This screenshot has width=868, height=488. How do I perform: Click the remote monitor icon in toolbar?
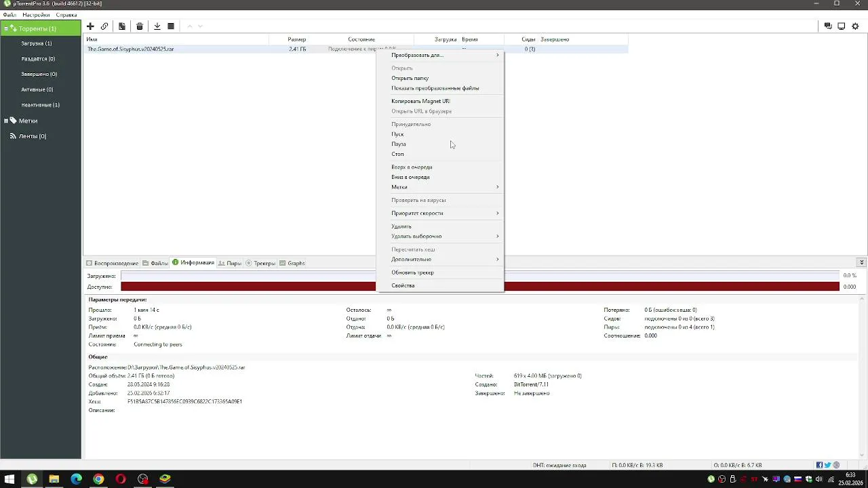click(x=842, y=26)
